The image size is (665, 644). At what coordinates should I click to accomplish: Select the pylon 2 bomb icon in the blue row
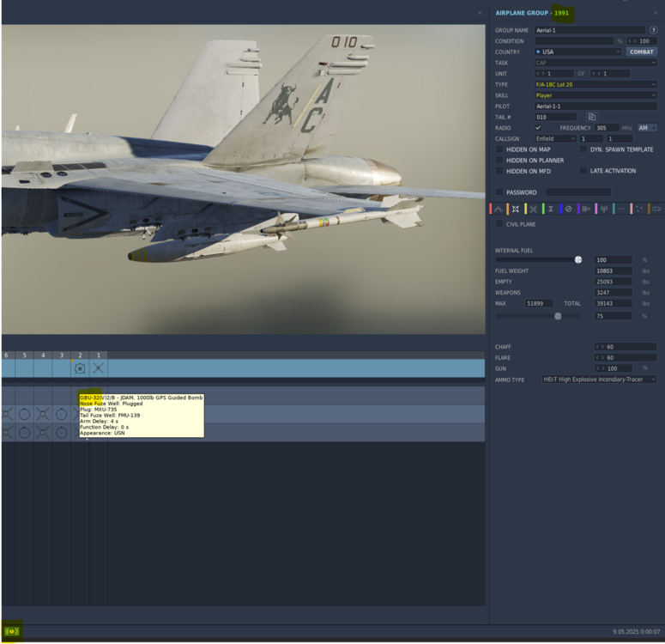pyautogui.click(x=80, y=368)
